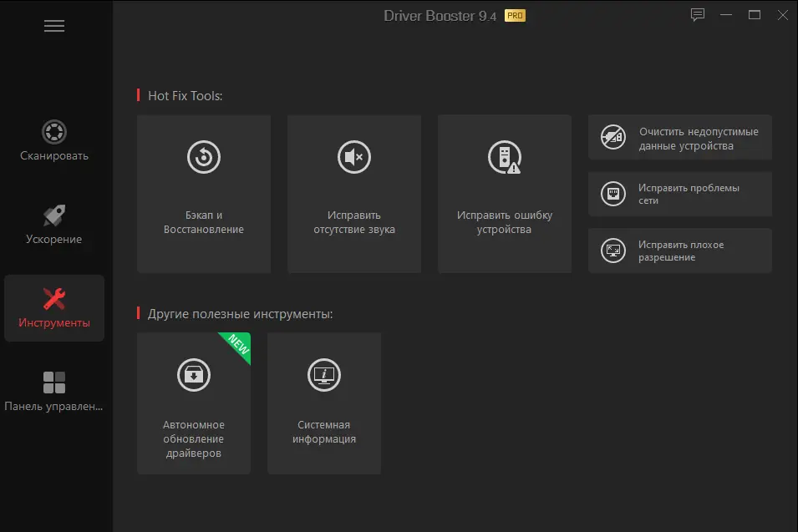The width and height of the screenshot is (798, 532).
Task: Select the Инструменты tab in the sidebar
Action: pos(53,307)
